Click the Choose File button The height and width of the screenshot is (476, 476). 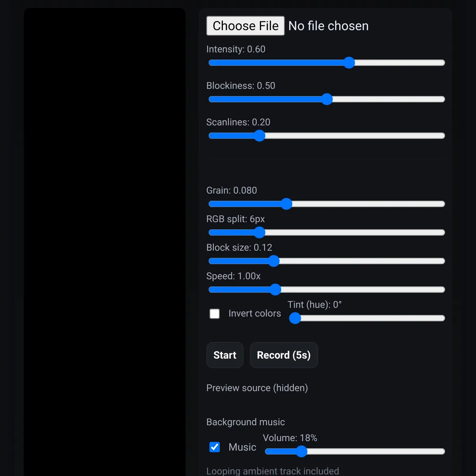[x=245, y=26]
